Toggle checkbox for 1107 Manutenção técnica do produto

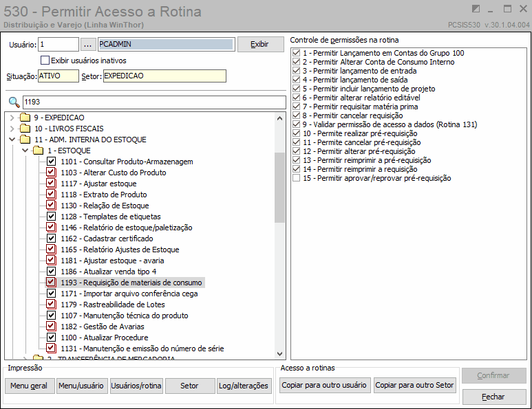click(x=51, y=315)
